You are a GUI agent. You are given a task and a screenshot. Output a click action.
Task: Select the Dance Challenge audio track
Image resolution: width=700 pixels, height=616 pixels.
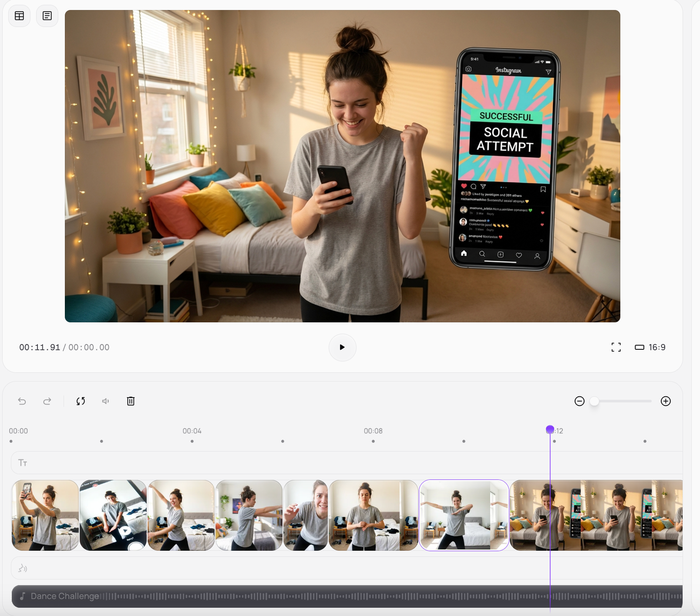point(348,596)
